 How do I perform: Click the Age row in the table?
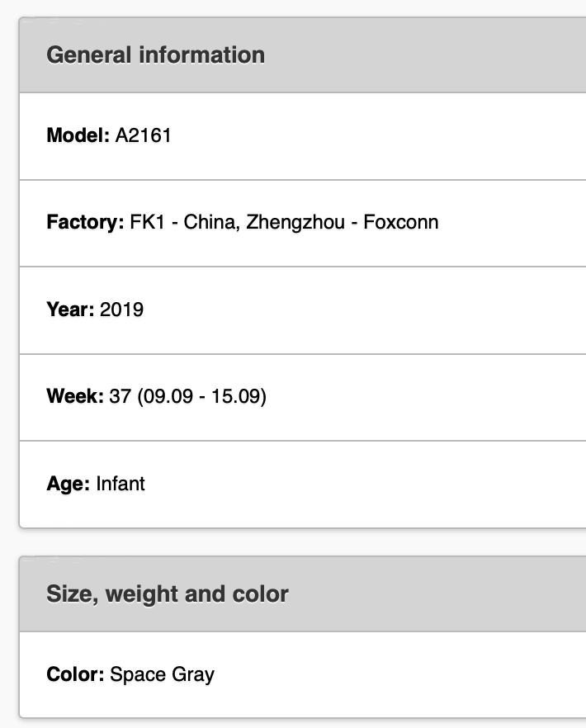(x=303, y=485)
